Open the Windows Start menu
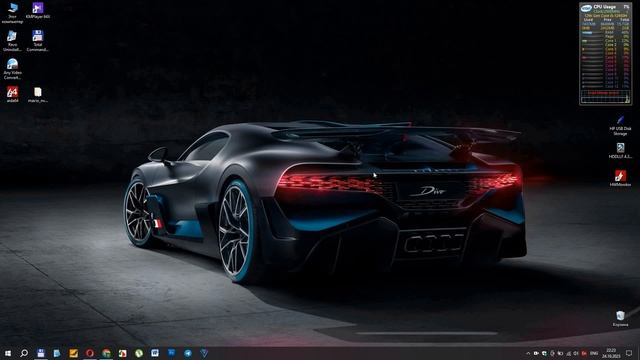 (8, 353)
